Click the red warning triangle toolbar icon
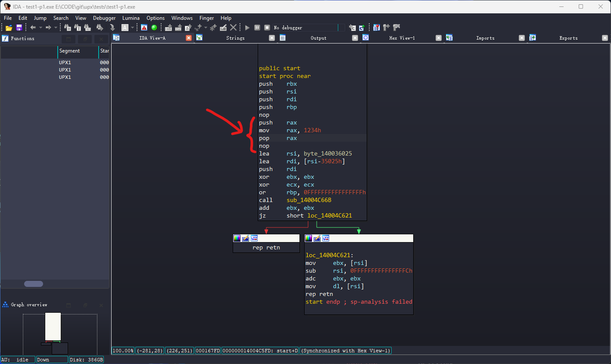The height and width of the screenshot is (364, 611). [144, 28]
